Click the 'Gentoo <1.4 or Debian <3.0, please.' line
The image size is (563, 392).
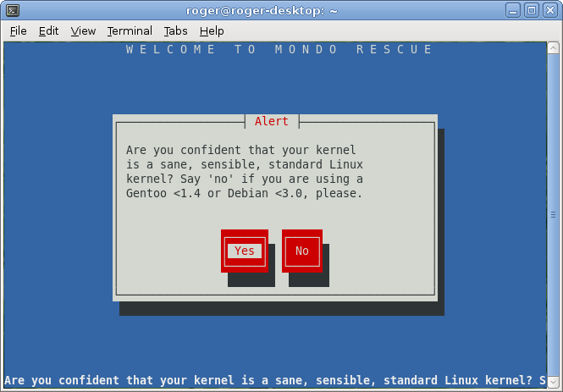(x=244, y=194)
